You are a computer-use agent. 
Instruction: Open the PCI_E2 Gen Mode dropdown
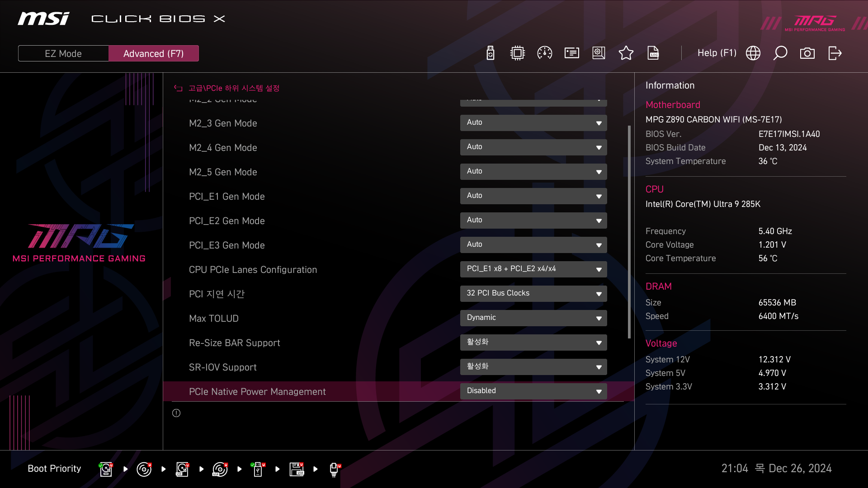click(533, 220)
